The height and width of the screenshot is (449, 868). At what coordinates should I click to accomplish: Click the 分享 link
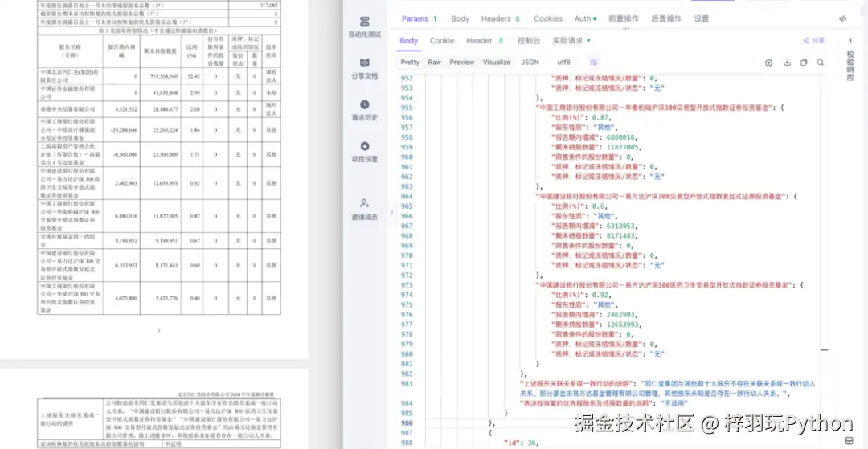[x=813, y=40]
